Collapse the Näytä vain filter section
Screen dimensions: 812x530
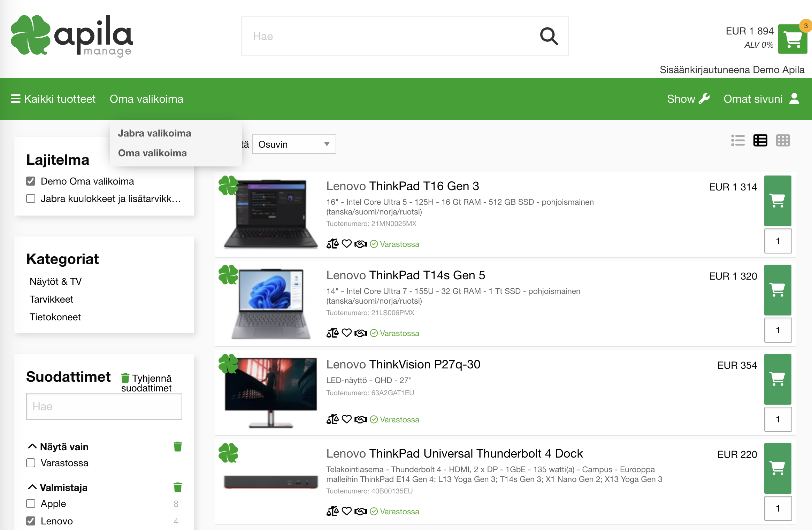coord(32,446)
